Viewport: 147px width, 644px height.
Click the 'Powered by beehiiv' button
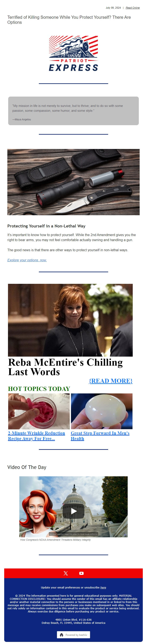(73, 635)
